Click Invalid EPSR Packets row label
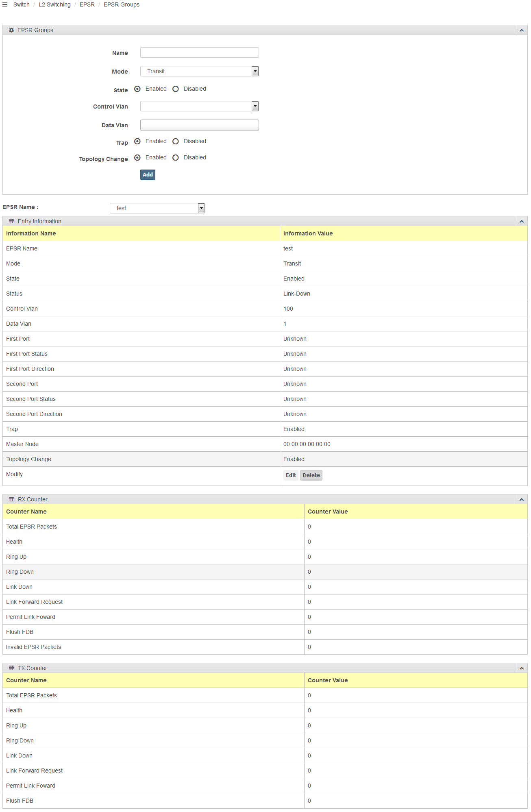Viewport: 531px width, 812px height. pyautogui.click(x=33, y=647)
